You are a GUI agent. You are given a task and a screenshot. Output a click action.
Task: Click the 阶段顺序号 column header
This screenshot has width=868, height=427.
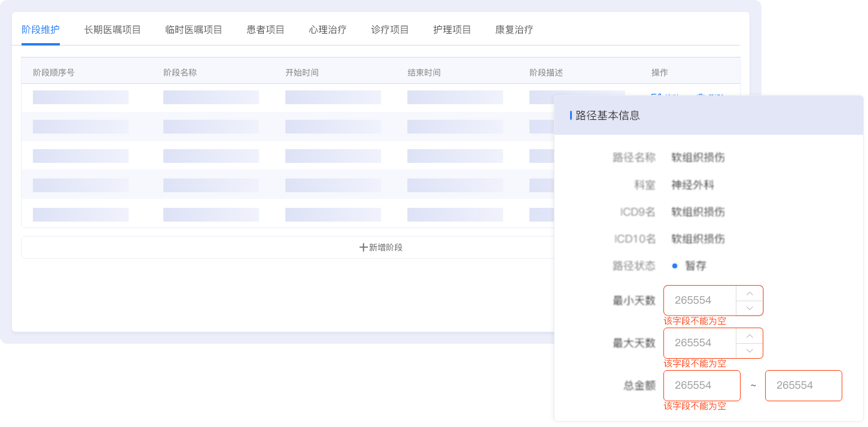[x=54, y=72]
